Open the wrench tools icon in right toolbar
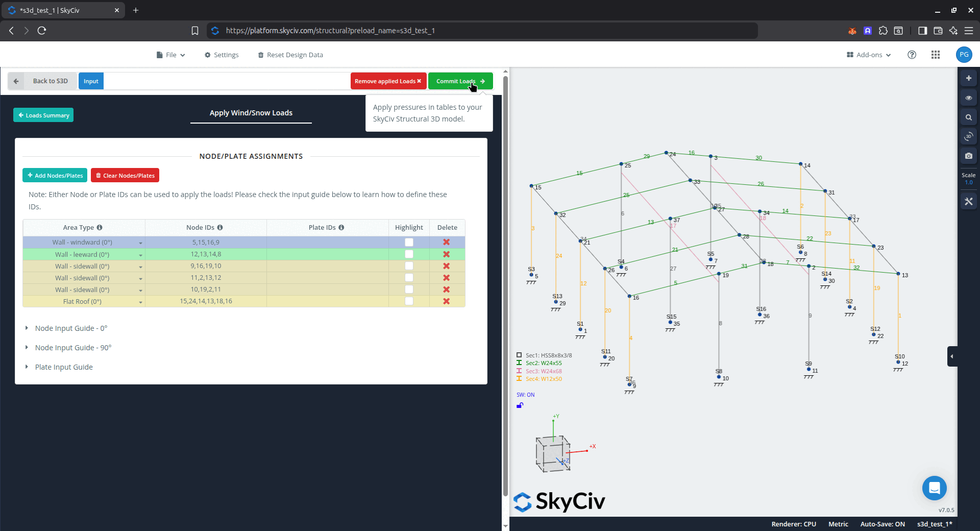This screenshot has width=980, height=531. (x=968, y=202)
